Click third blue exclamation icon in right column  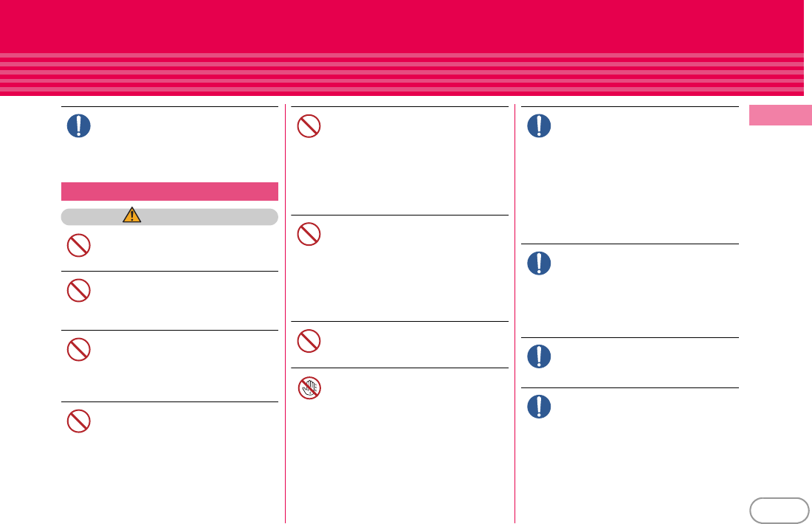pos(539,356)
